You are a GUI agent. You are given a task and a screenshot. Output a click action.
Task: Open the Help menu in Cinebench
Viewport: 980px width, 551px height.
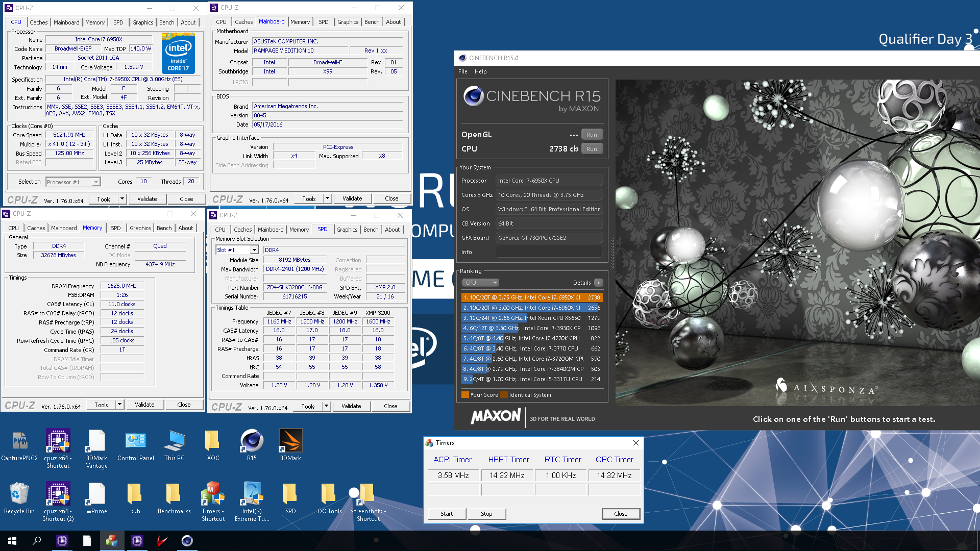[x=480, y=71]
